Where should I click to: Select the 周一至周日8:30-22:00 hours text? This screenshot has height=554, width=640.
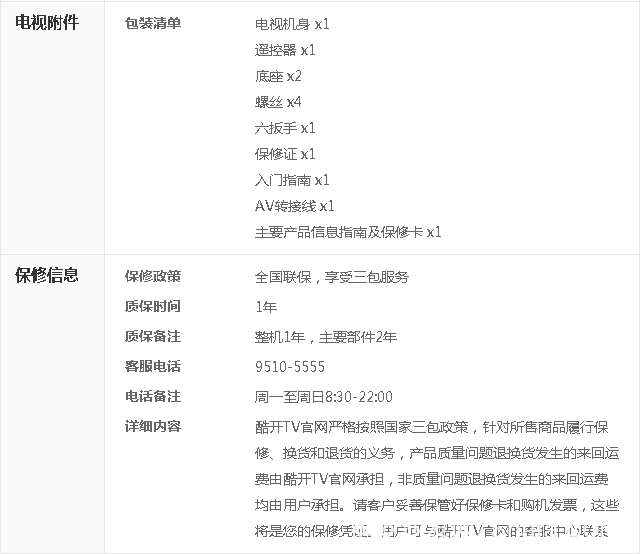(x=323, y=397)
